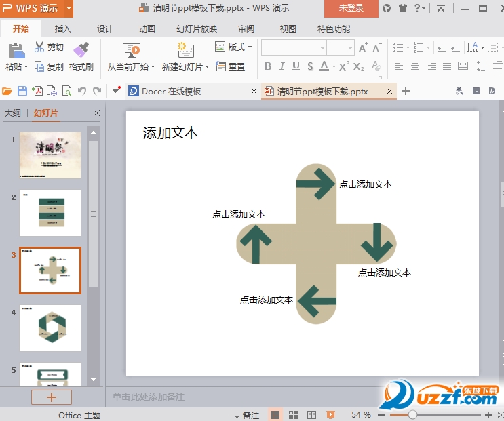This screenshot has width=504, height=421.
Task: Align text right
Action: [x=431, y=67]
